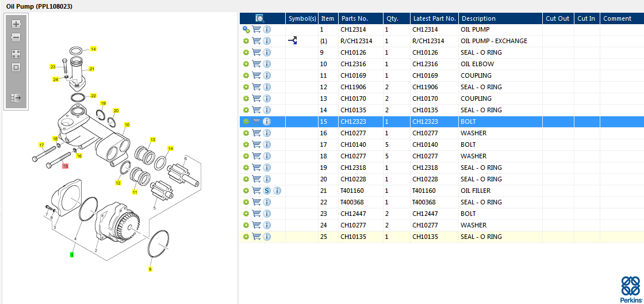Viewport: 644px width, 304px height.
Task: Select callout 13 on the diagram
Action: coord(153,139)
